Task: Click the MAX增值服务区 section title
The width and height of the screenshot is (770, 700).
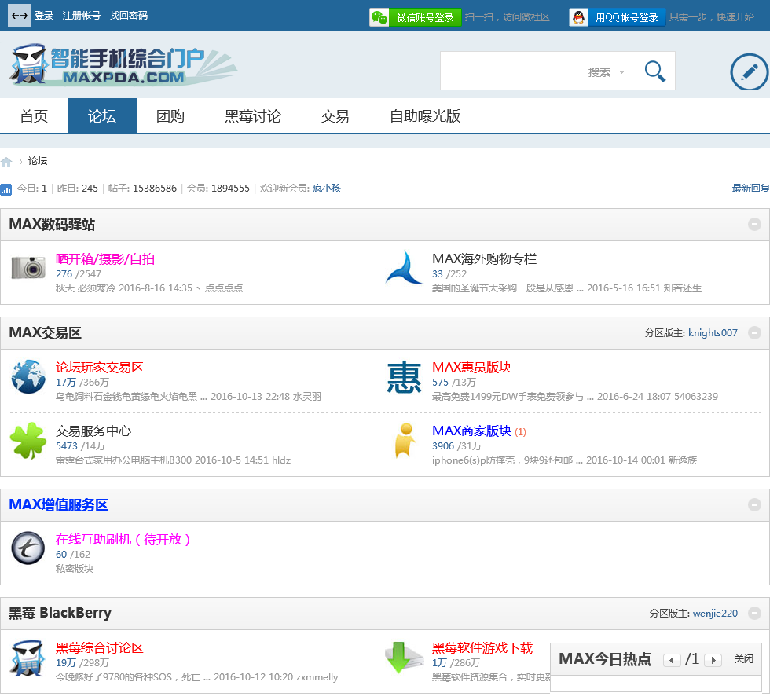Action: pyautogui.click(x=58, y=504)
